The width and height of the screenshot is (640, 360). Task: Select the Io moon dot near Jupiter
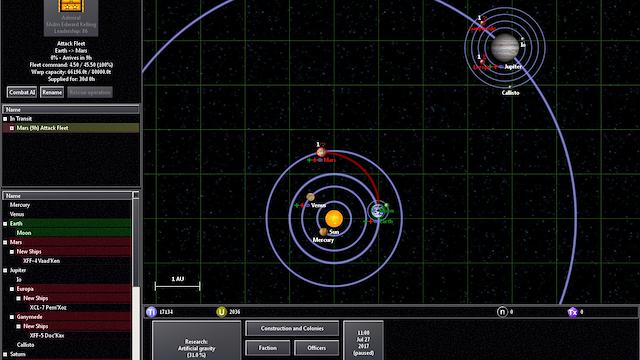pos(522,39)
